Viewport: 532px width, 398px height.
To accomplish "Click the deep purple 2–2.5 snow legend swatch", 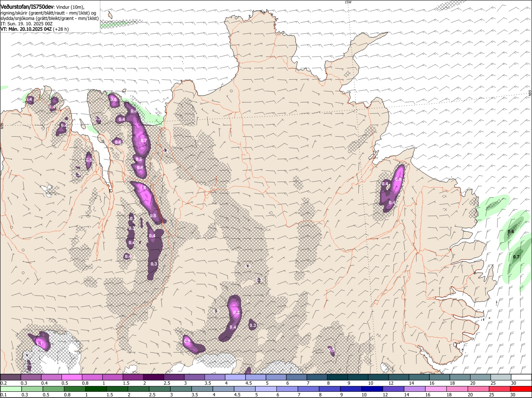I will [154, 377].
